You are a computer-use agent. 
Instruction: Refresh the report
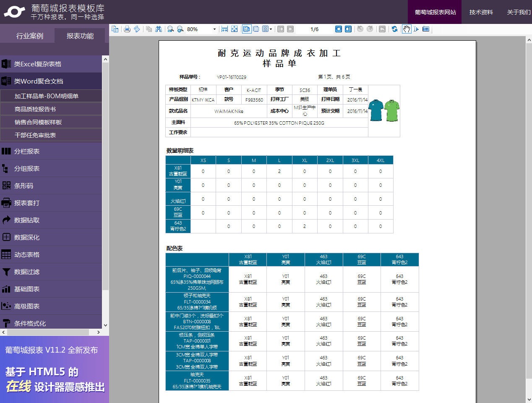click(x=394, y=29)
